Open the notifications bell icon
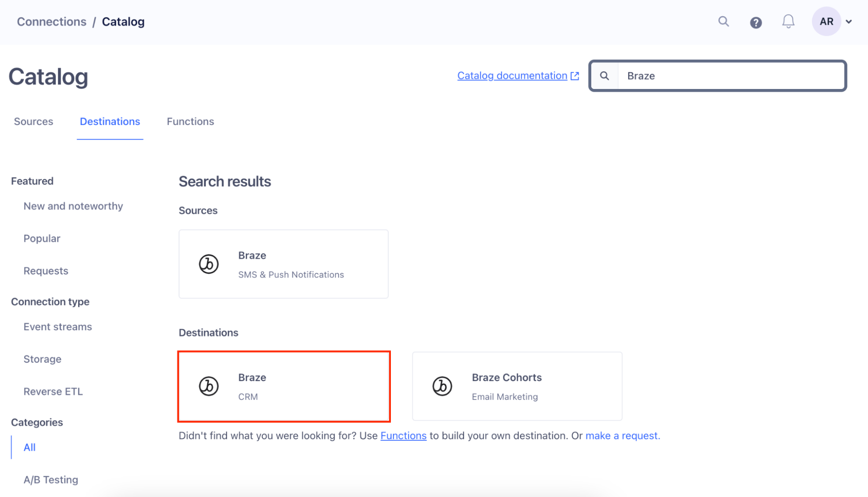Viewport: 868px width, 497px height. pyautogui.click(x=788, y=22)
